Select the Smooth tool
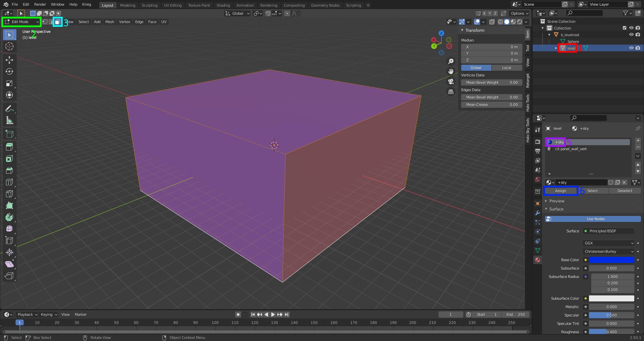644x341 pixels. 9,229
